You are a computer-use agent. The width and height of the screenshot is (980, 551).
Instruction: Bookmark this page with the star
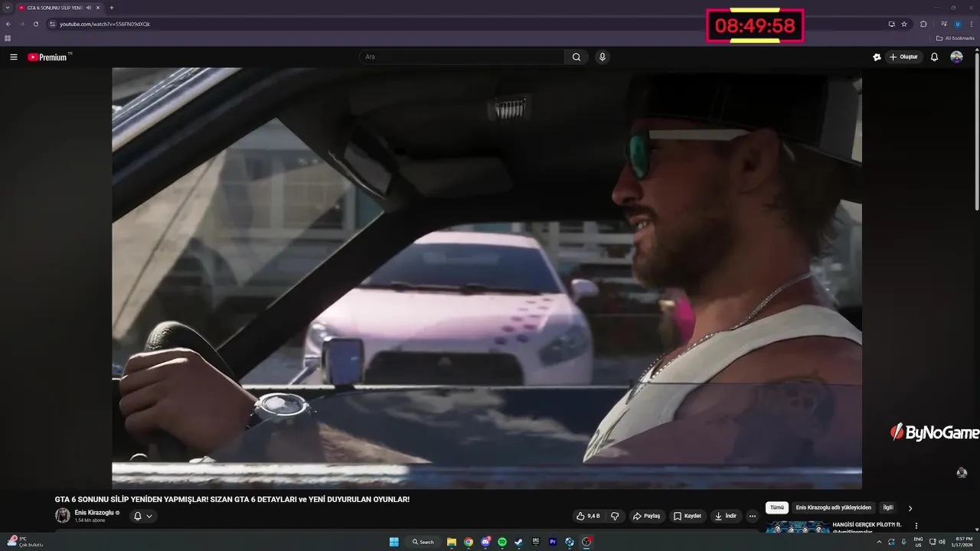click(x=904, y=24)
